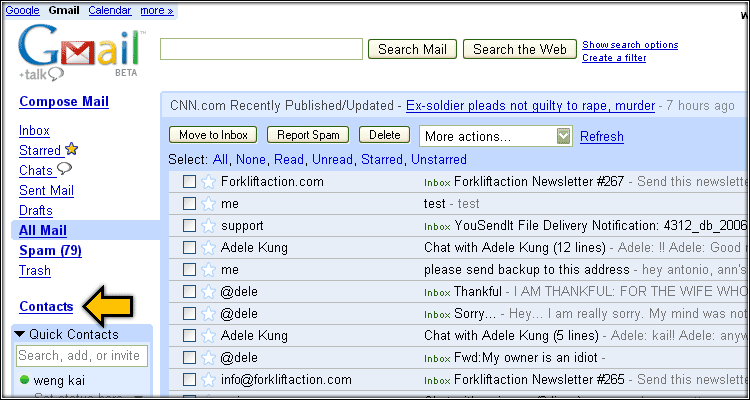Viewport: 750px width, 400px height.
Task: Click the mail search input field
Action: pos(261,49)
